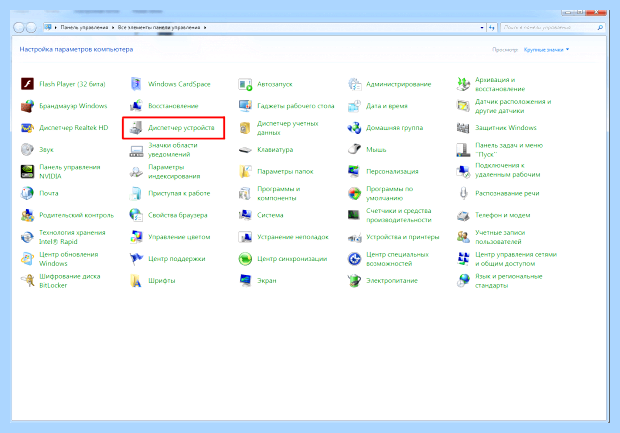Open the Диспетчер Realtek HD icon
The image size is (620, 433).
pos(27,128)
